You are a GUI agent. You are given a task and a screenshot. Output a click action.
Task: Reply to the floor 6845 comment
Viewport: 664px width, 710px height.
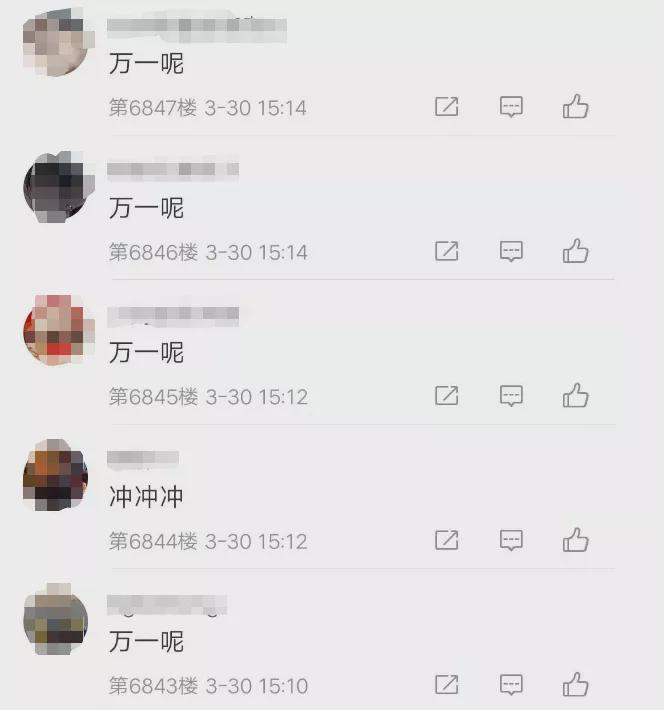tap(511, 396)
